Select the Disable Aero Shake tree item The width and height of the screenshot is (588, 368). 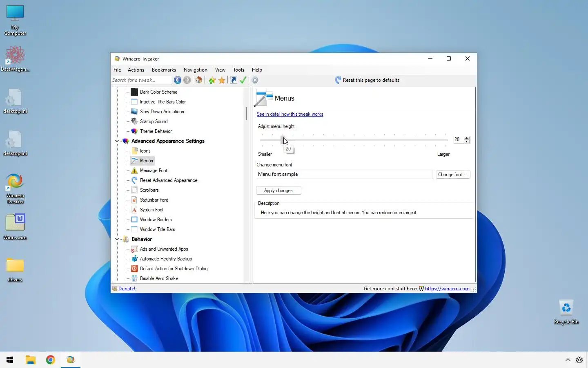(159, 278)
